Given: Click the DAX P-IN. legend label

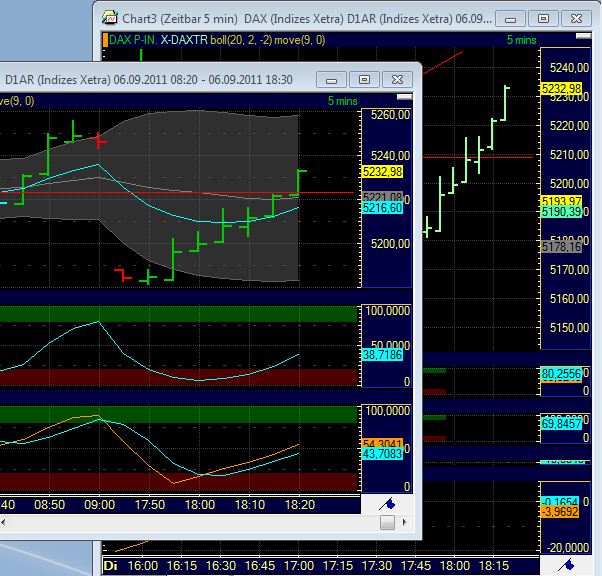Looking at the screenshot, I should click(x=133, y=40).
